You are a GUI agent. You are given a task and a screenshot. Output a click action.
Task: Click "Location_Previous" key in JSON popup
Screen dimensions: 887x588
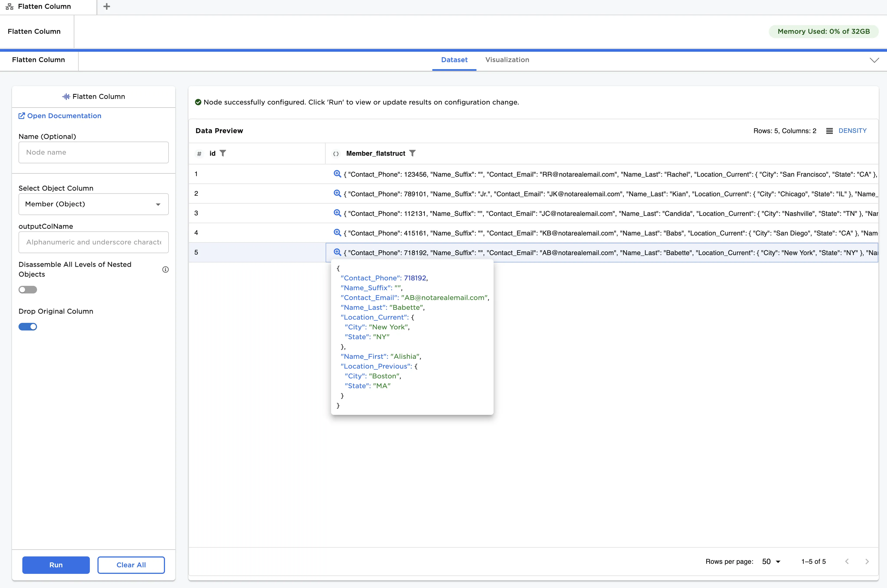376,366
